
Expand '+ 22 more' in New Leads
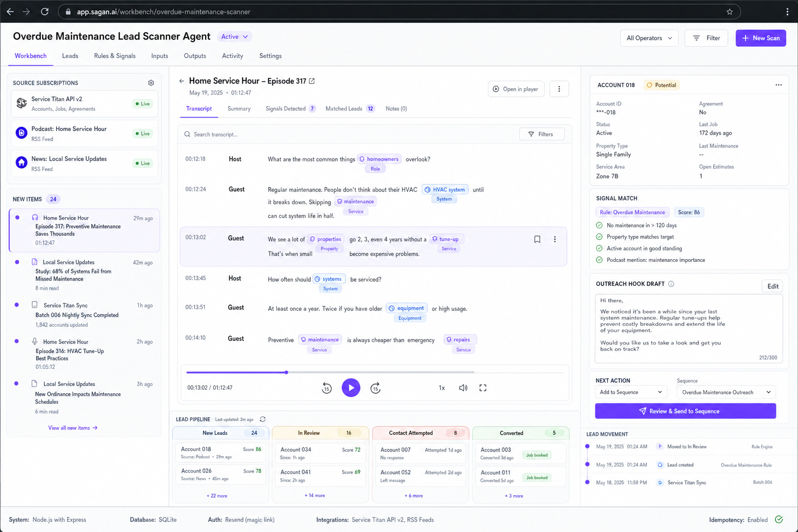217,496
